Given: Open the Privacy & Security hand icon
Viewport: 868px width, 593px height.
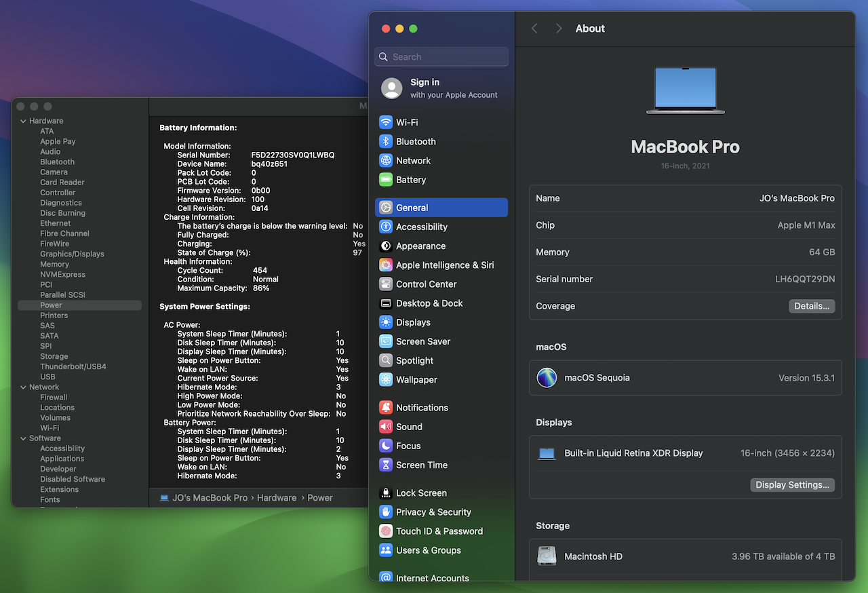Looking at the screenshot, I should coord(386,512).
